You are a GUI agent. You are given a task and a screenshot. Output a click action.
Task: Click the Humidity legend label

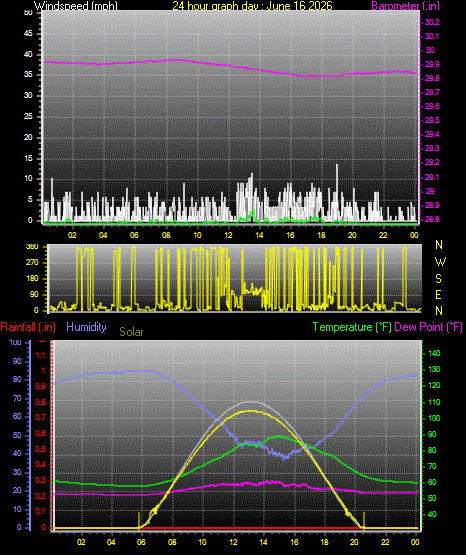86,327
